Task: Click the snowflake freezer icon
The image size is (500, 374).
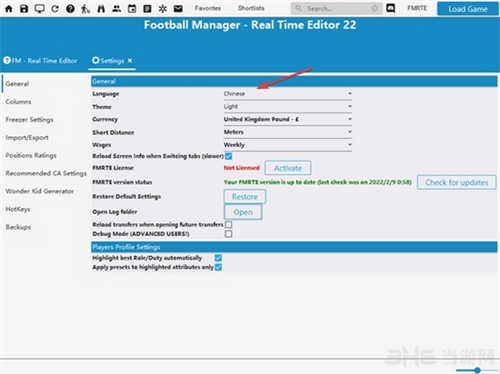Action: pos(163,9)
